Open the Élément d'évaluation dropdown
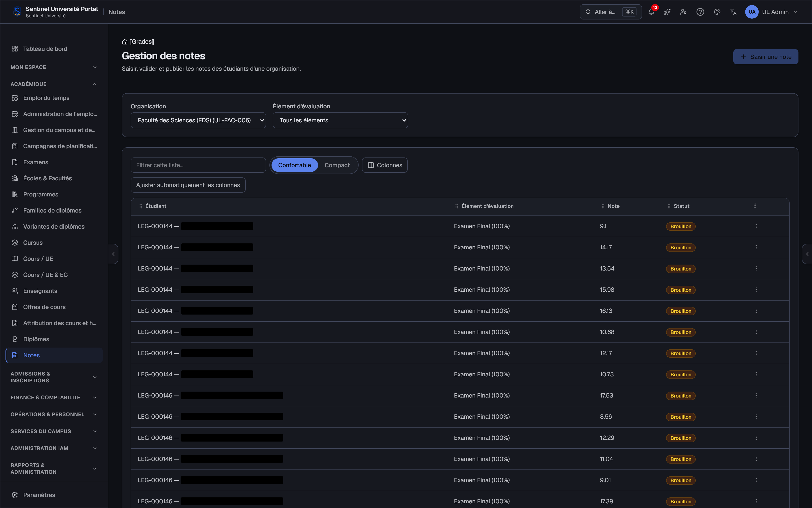Viewport: 812px width, 508px height. click(340, 120)
